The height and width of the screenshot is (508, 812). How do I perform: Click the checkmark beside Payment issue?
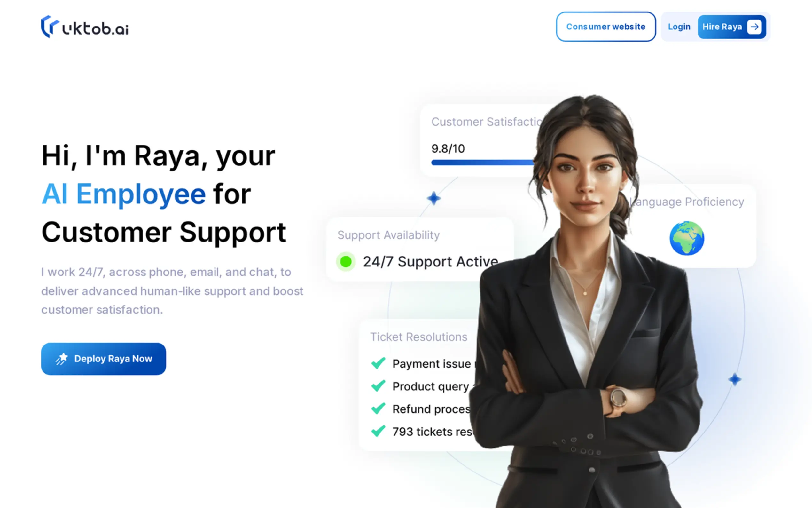point(378,363)
